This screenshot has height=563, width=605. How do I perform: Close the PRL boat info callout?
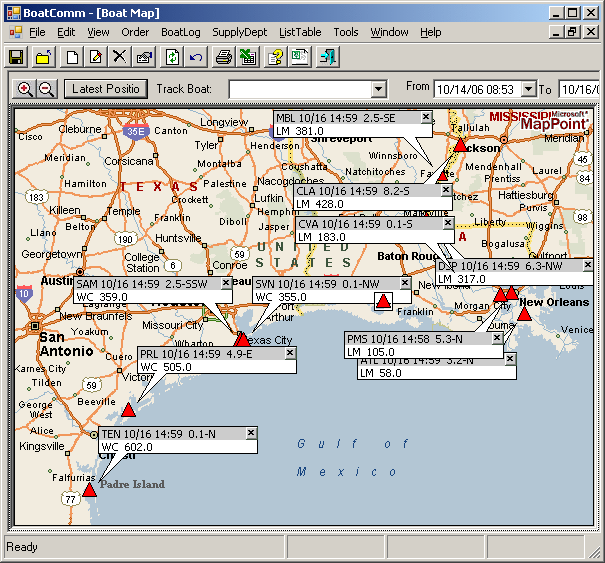click(290, 353)
